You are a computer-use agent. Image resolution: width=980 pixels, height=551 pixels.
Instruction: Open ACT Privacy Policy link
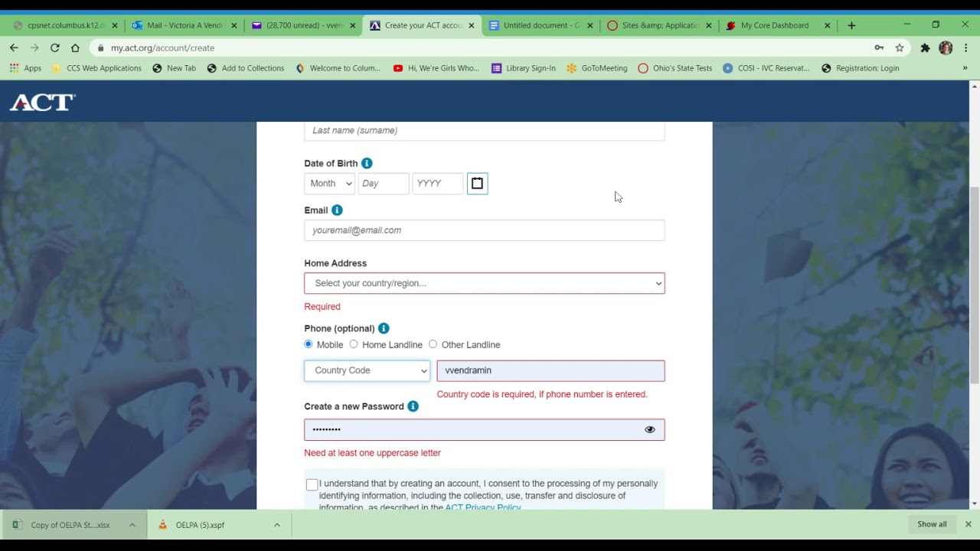pos(483,507)
